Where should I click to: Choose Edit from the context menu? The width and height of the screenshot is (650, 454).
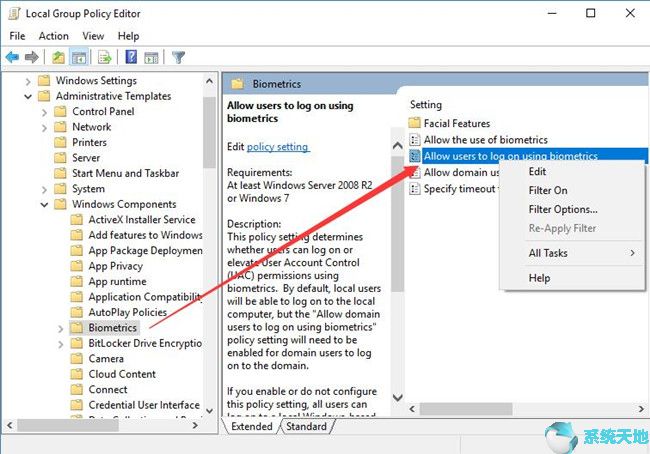point(538,172)
